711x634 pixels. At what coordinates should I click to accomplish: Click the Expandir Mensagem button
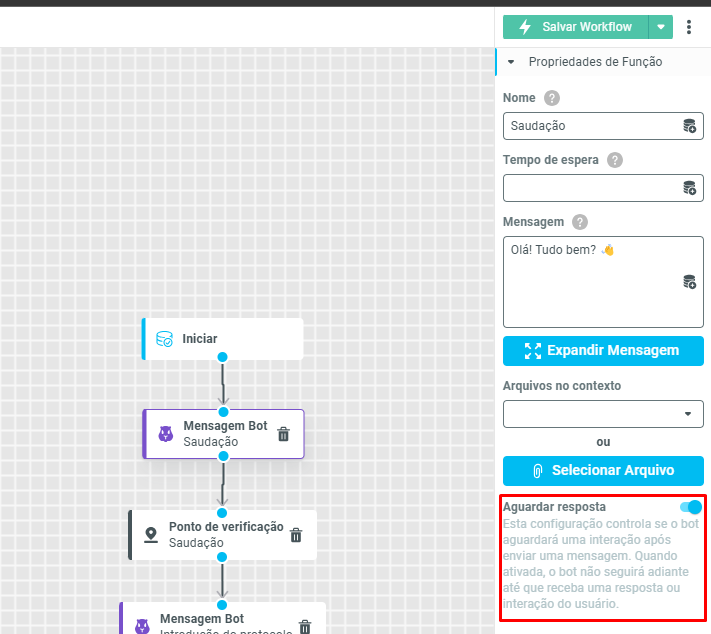coord(603,351)
